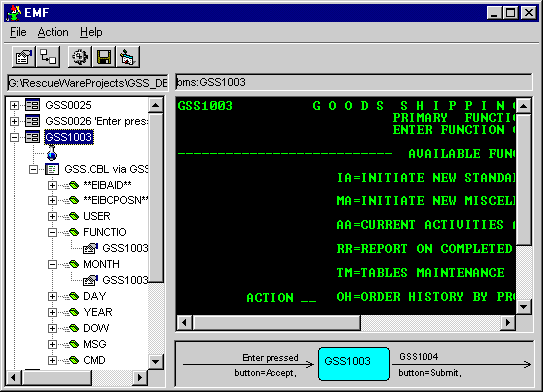Image resolution: width=543 pixels, height=392 pixels.
Task: Click the screen preview horizontal scrollbar thumb
Action: [276, 323]
